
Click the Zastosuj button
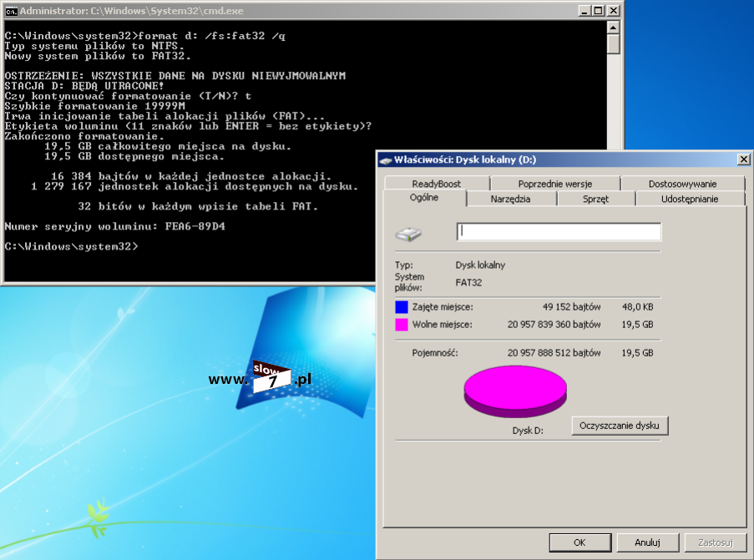point(715,542)
